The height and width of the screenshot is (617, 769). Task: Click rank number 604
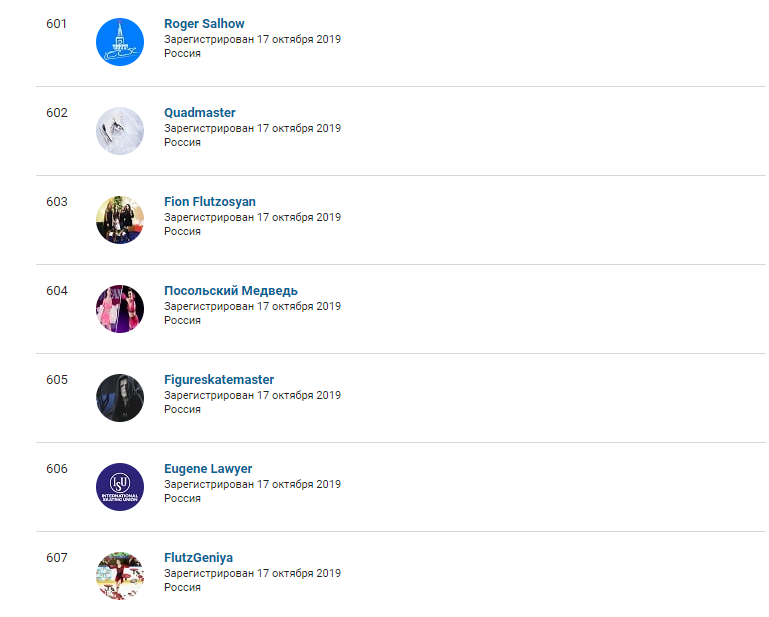pos(57,291)
